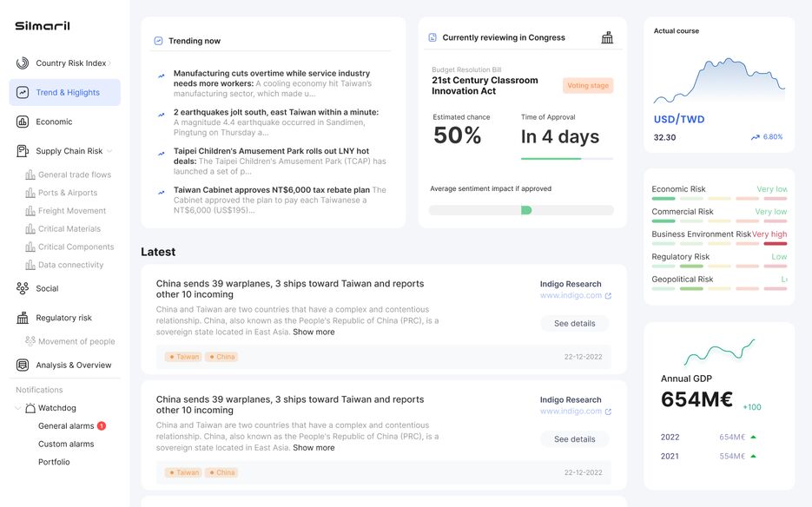Click the General trade flows bar icon
Viewport: 812px width, 507px height.
(30, 174)
